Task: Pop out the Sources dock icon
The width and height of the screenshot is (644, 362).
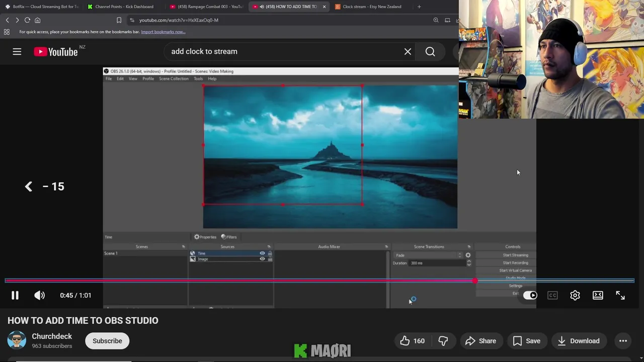Action: [x=269, y=247]
